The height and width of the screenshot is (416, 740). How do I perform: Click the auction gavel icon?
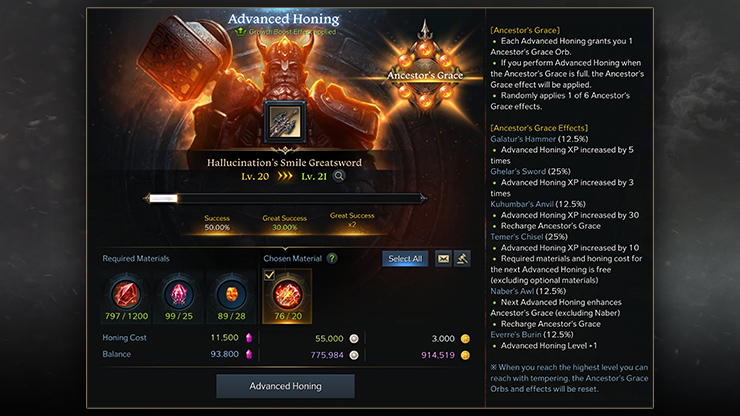click(x=462, y=259)
